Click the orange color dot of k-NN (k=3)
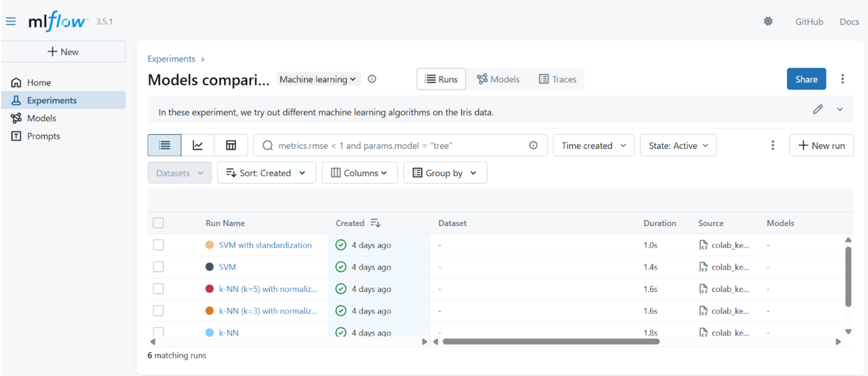868x376 pixels. pyautogui.click(x=209, y=311)
